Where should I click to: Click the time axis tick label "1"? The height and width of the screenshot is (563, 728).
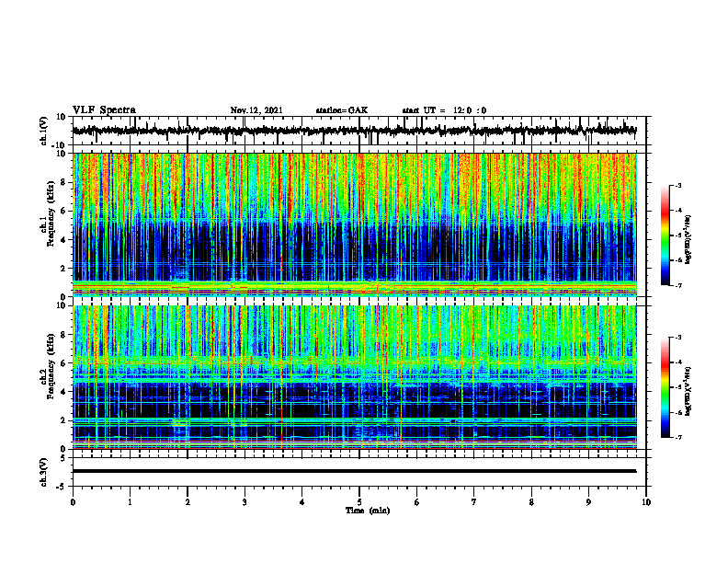[x=130, y=502]
